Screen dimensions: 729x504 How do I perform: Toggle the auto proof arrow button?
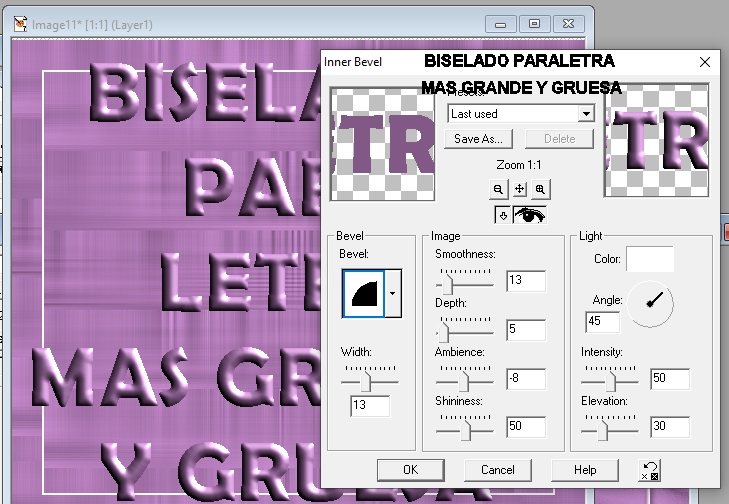pos(503,215)
